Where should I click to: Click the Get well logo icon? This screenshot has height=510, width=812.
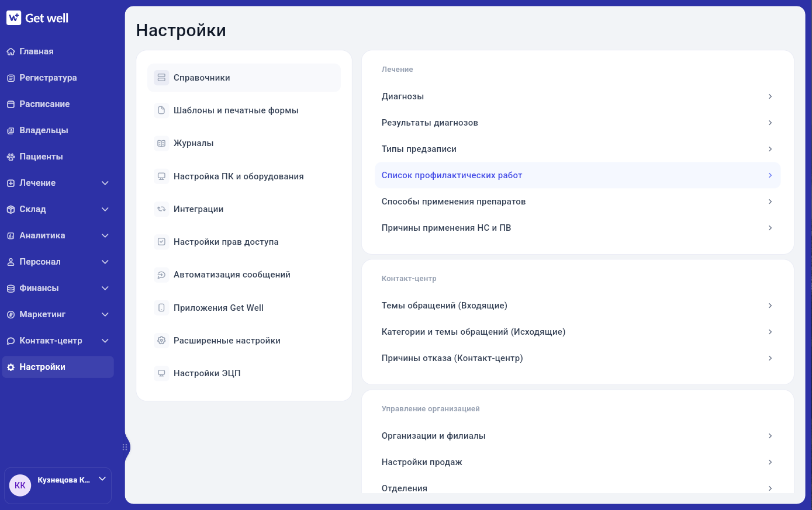[13, 18]
